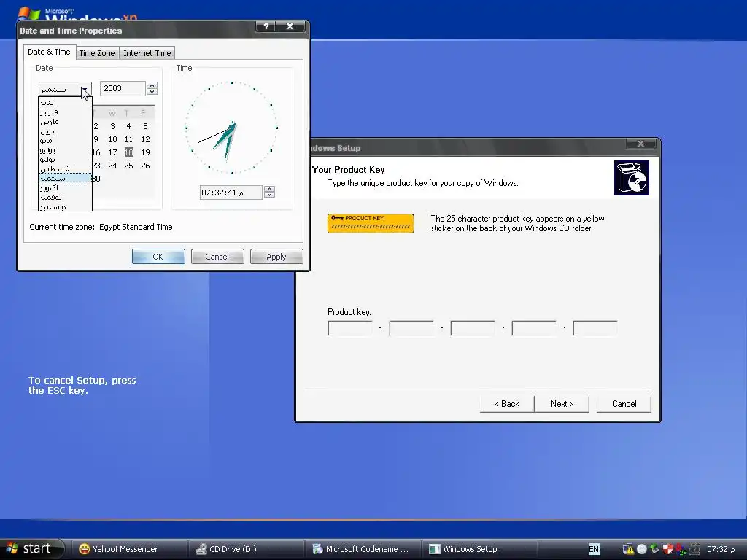The height and width of the screenshot is (560, 747).
Task: Select يوليو in the month dropdown
Action: [x=65, y=160]
